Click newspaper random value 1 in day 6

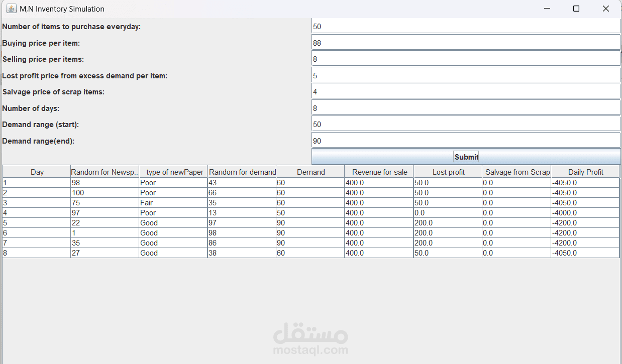tap(105, 233)
